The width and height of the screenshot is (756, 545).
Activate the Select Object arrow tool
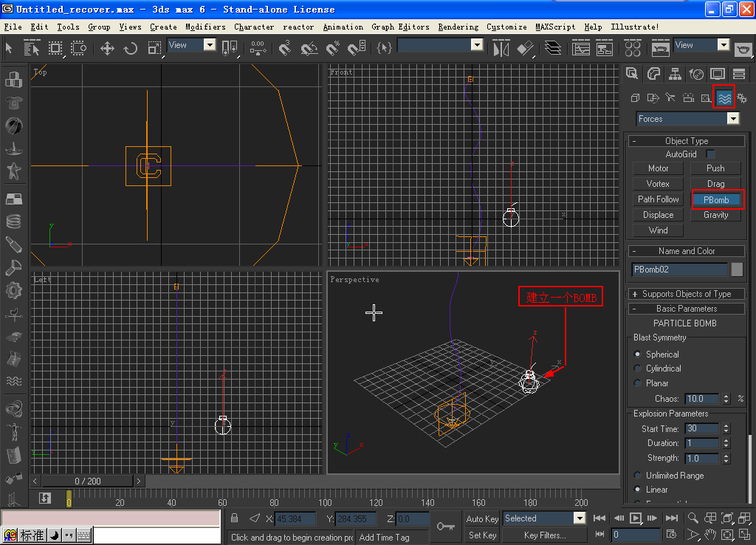coord(9,48)
